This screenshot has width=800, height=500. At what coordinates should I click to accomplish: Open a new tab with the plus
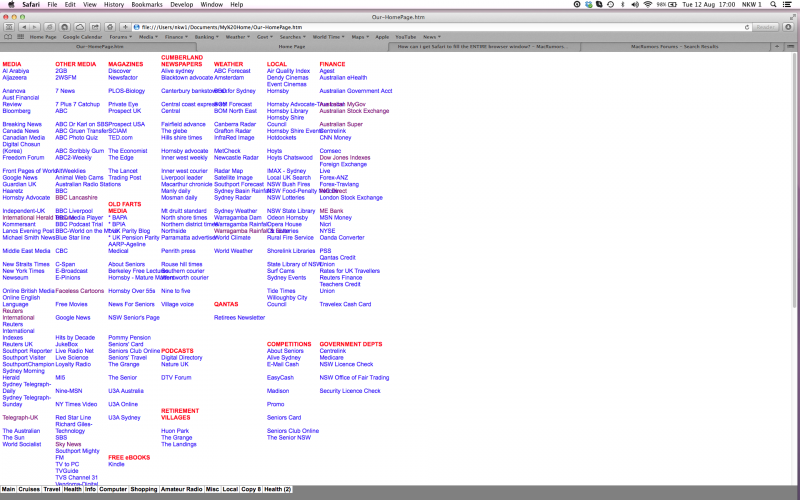click(x=777, y=46)
